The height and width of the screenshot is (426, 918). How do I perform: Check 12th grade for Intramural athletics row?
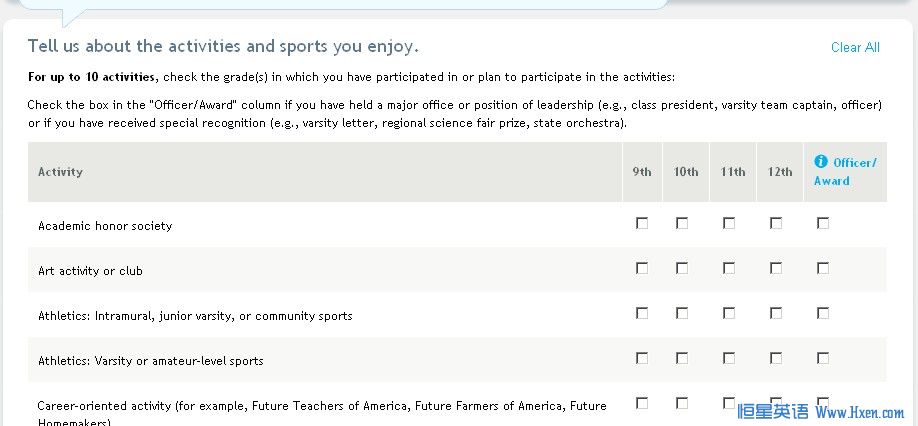point(776,313)
